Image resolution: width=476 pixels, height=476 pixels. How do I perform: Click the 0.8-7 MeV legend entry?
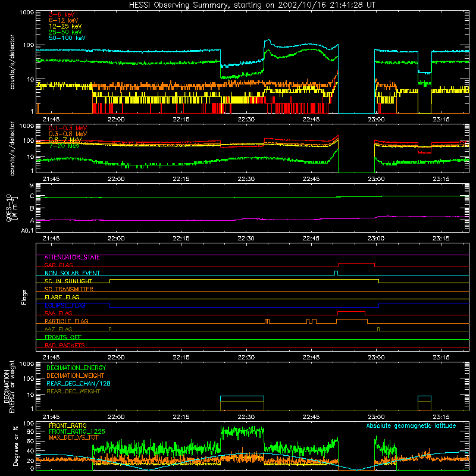click(65, 140)
